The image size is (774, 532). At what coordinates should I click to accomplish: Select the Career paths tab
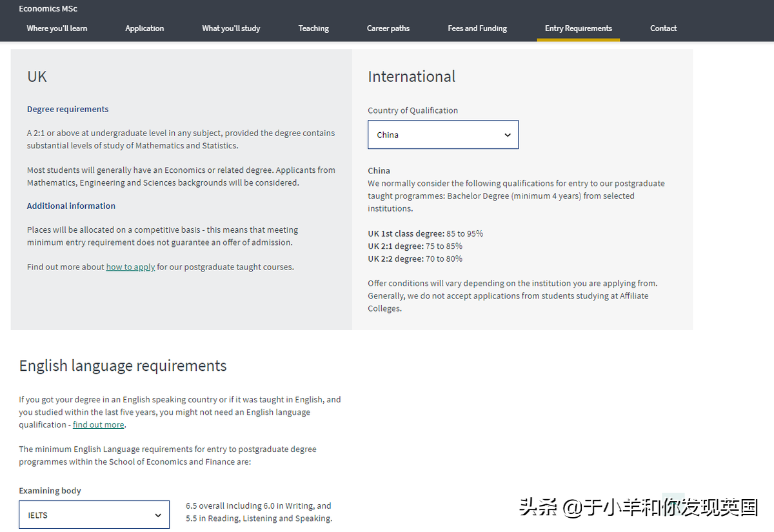pyautogui.click(x=388, y=28)
